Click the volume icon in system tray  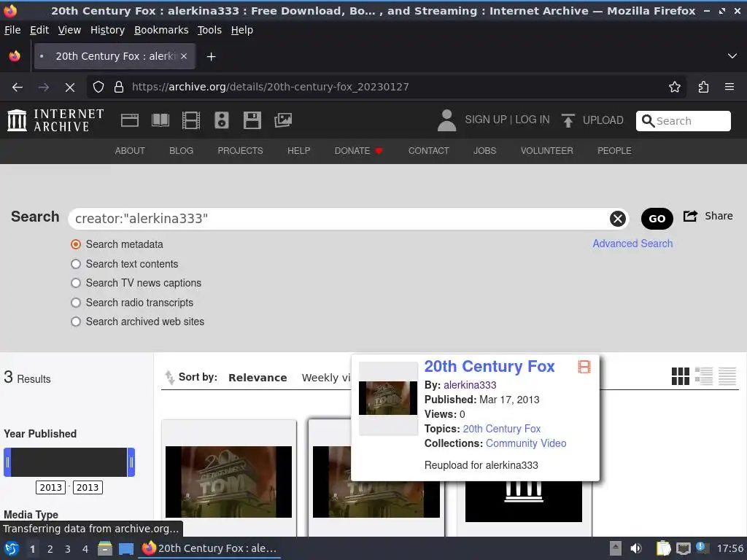635,548
